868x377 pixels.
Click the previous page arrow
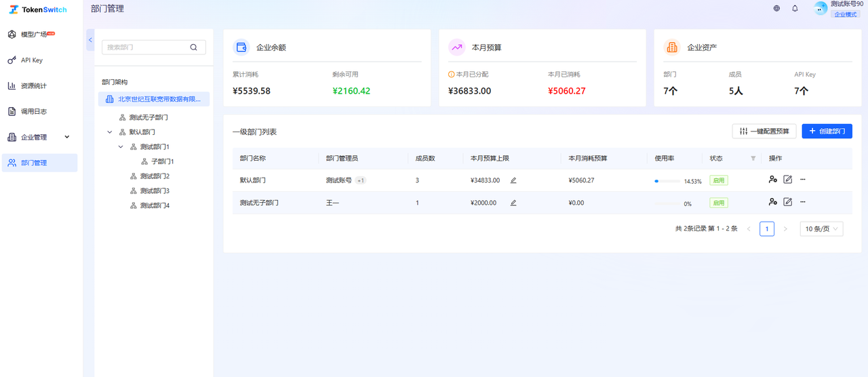(749, 229)
